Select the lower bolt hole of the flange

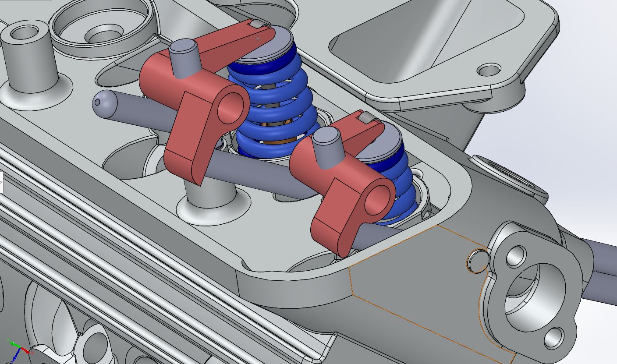point(553,337)
